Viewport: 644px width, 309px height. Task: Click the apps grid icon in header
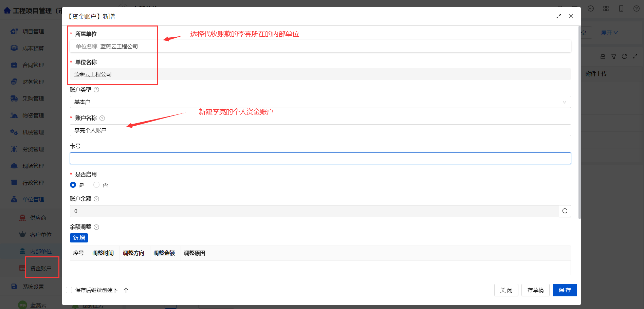click(606, 8)
